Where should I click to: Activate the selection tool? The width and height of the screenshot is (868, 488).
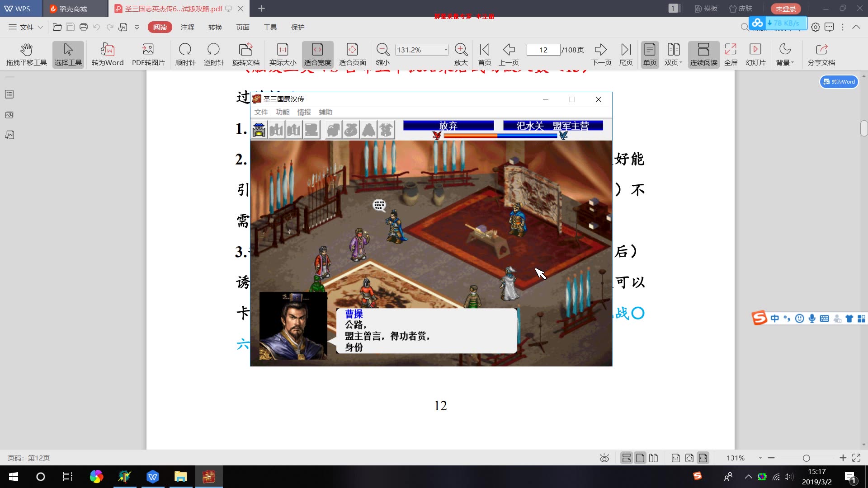click(x=68, y=55)
